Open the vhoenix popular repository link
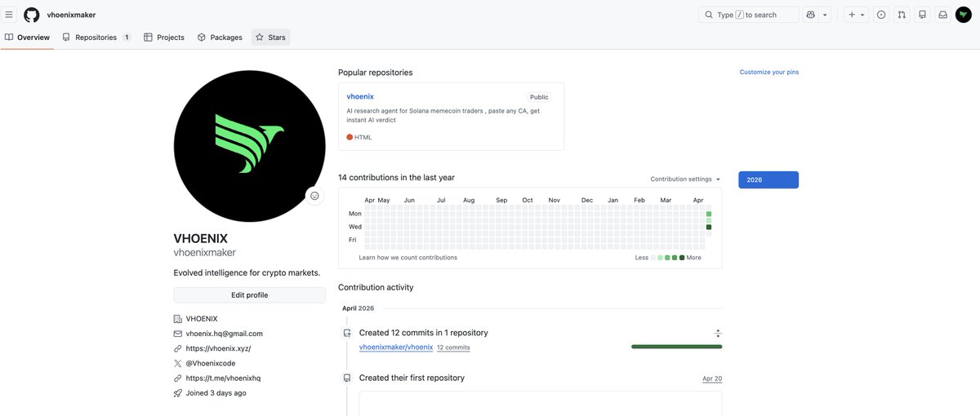The height and width of the screenshot is (416, 980). tap(360, 96)
